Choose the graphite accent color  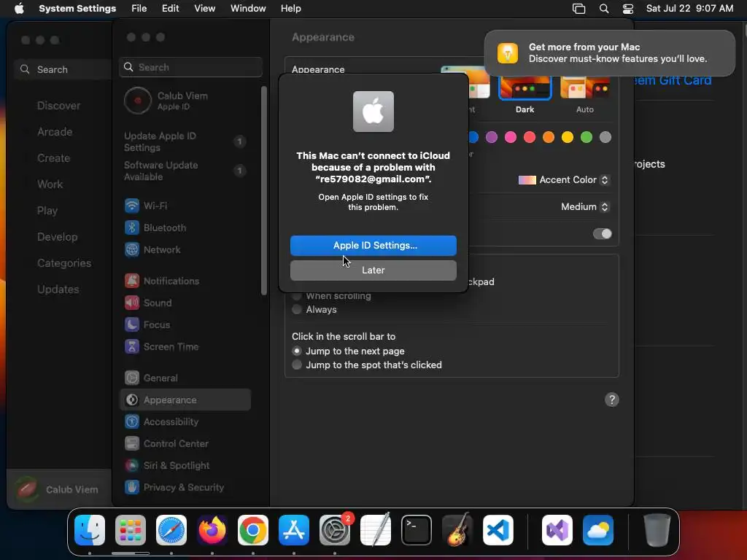[605, 138]
